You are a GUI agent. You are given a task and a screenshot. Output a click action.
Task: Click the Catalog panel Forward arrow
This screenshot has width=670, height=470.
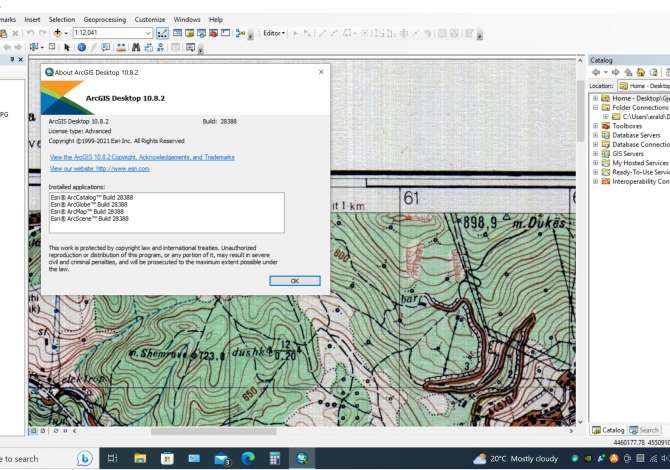[616, 72]
